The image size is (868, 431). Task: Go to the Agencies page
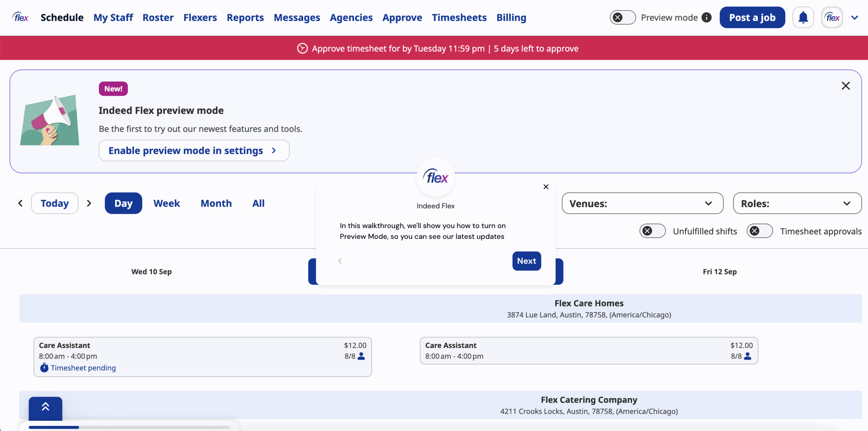point(351,17)
